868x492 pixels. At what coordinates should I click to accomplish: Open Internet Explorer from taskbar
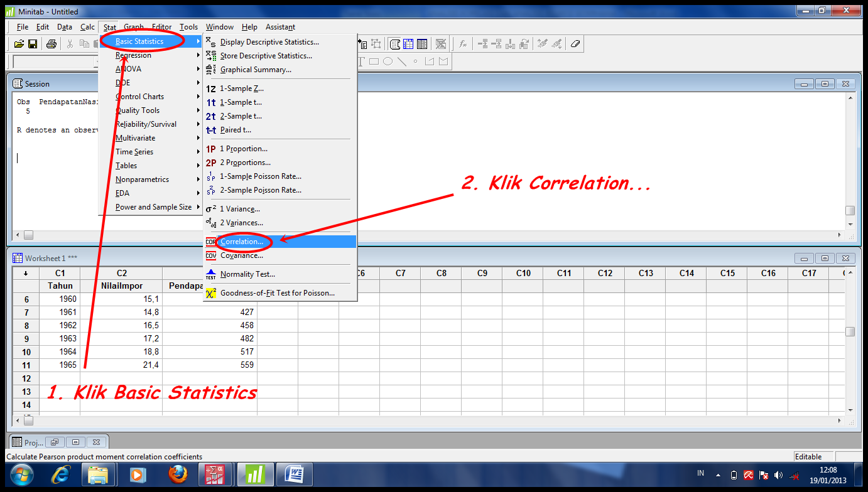[x=60, y=475]
